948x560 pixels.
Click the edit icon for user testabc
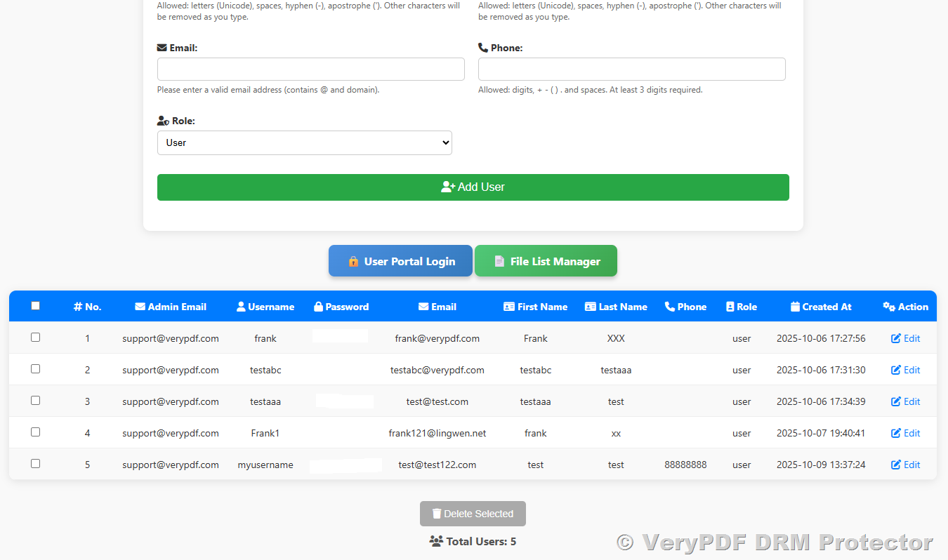[896, 370]
